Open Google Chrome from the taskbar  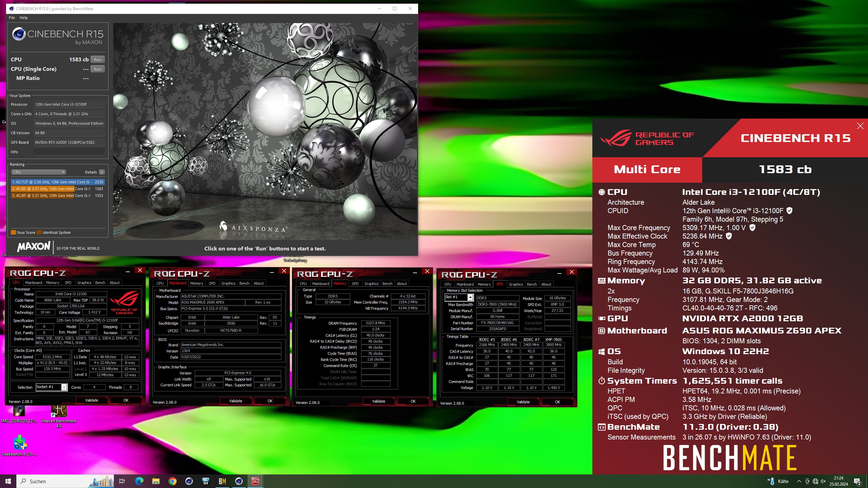coord(172,481)
